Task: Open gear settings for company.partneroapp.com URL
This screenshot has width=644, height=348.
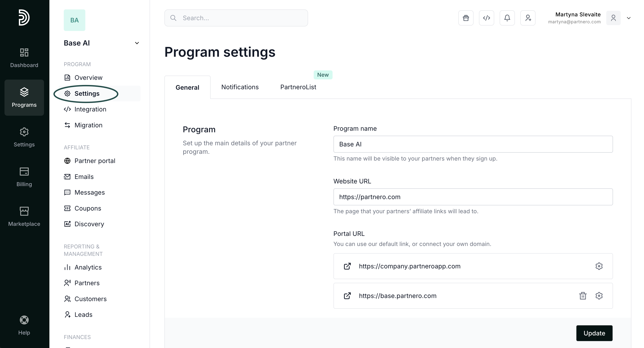Action: click(599, 266)
